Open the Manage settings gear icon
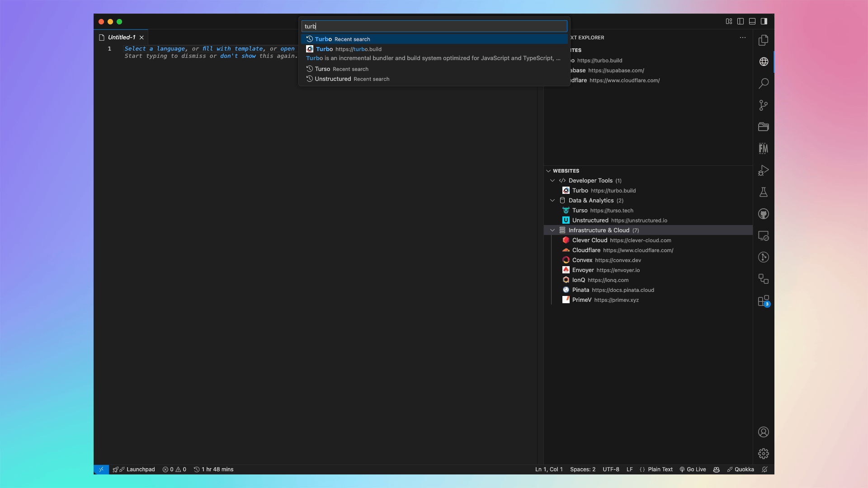This screenshot has height=488, width=868. pos(763,453)
